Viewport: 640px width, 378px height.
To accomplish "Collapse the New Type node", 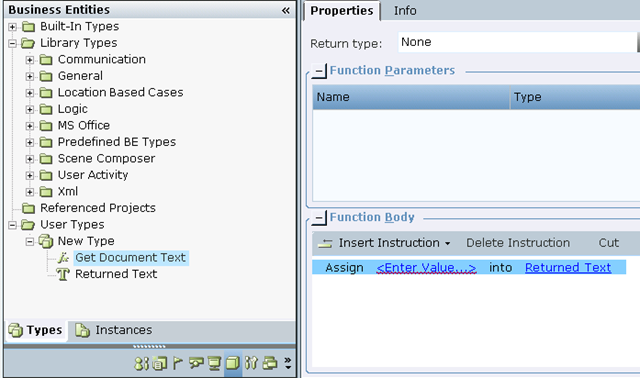I will point(30,242).
